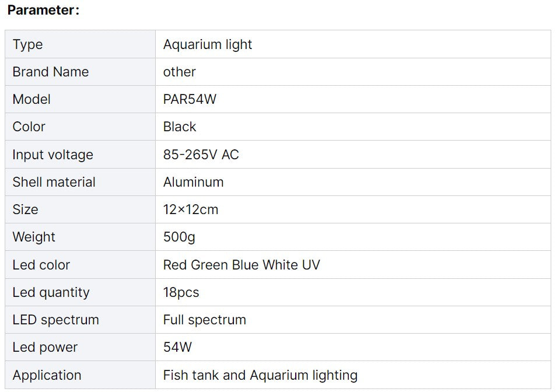This screenshot has width=560, height=392.
Task: Click the "Brand Name" row label
Action: point(51,72)
